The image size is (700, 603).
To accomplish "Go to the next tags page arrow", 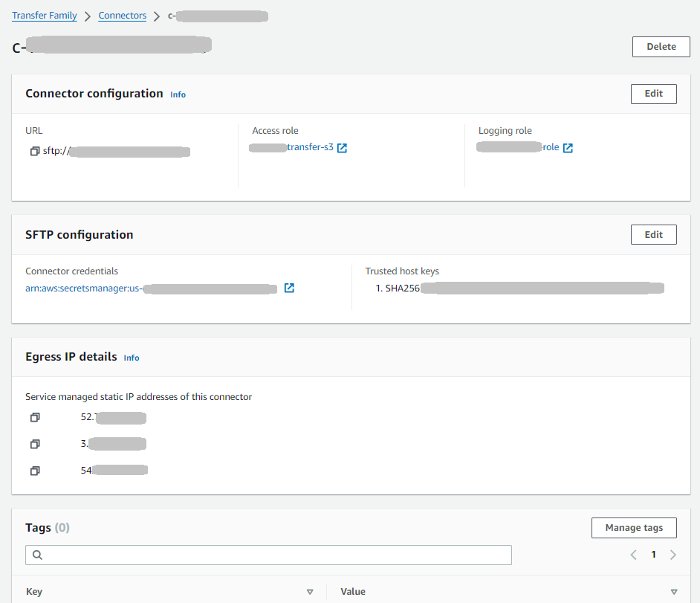I will click(x=673, y=555).
